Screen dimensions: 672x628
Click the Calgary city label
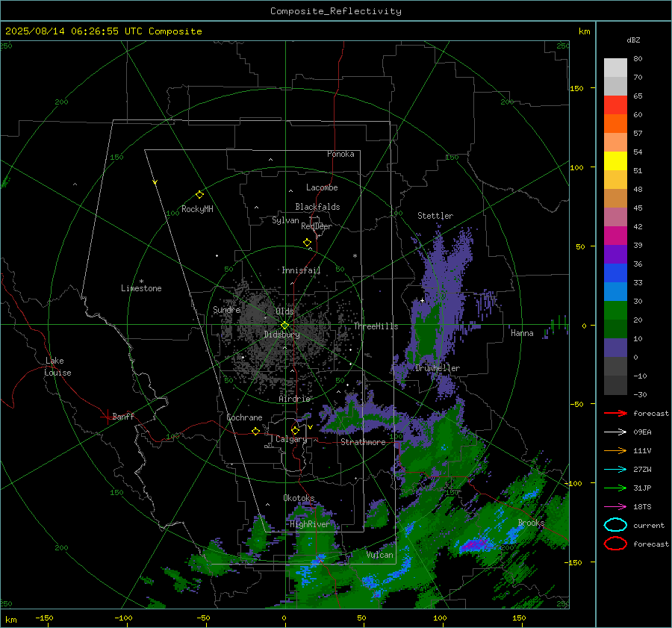291,439
